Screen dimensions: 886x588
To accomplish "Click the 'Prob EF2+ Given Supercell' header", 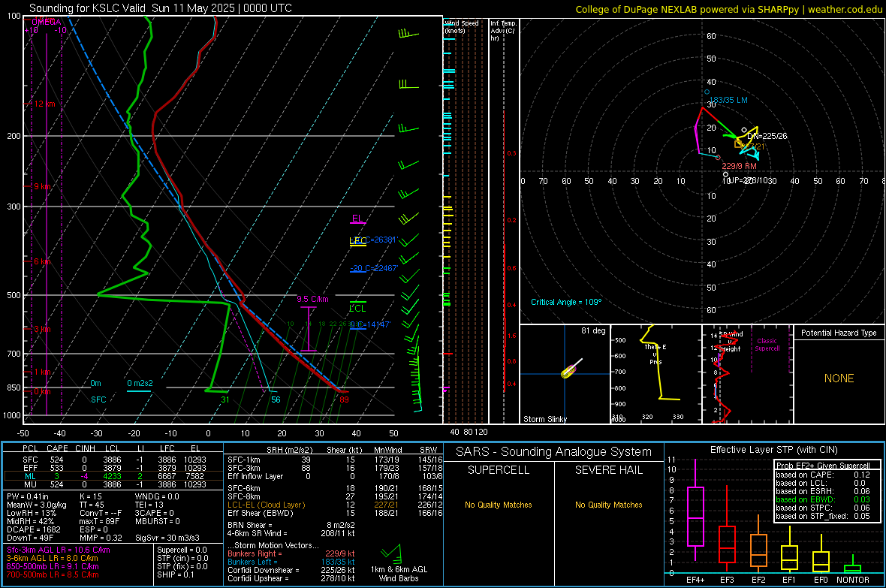I will (823, 466).
